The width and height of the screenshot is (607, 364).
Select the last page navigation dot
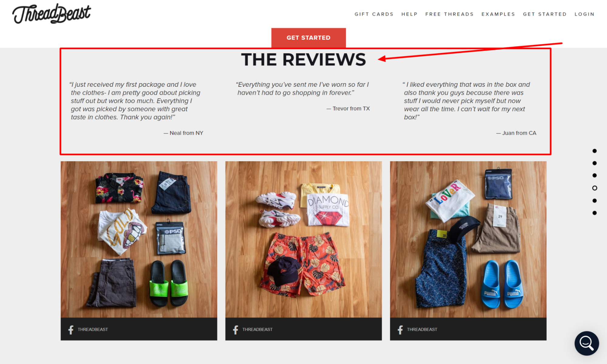point(595,213)
